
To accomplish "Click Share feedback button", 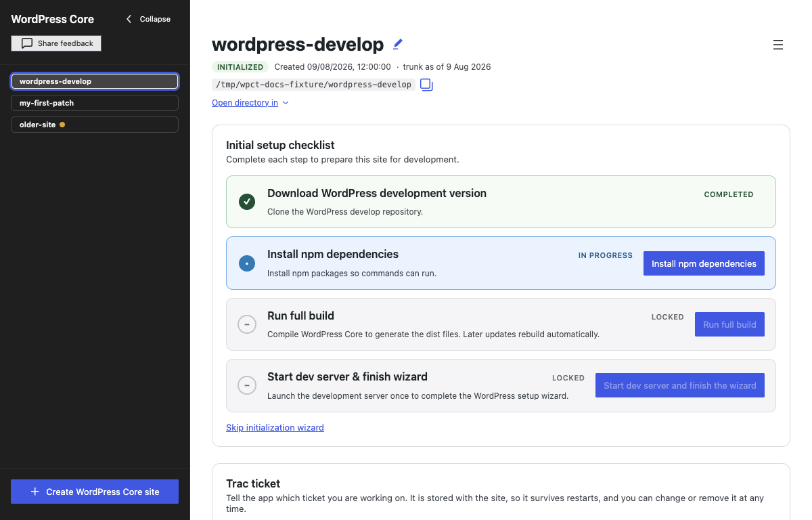I will 56,43.
